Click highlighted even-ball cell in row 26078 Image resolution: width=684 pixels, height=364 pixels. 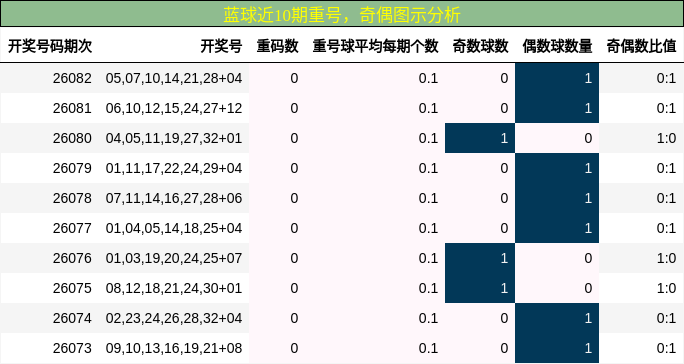pos(557,198)
